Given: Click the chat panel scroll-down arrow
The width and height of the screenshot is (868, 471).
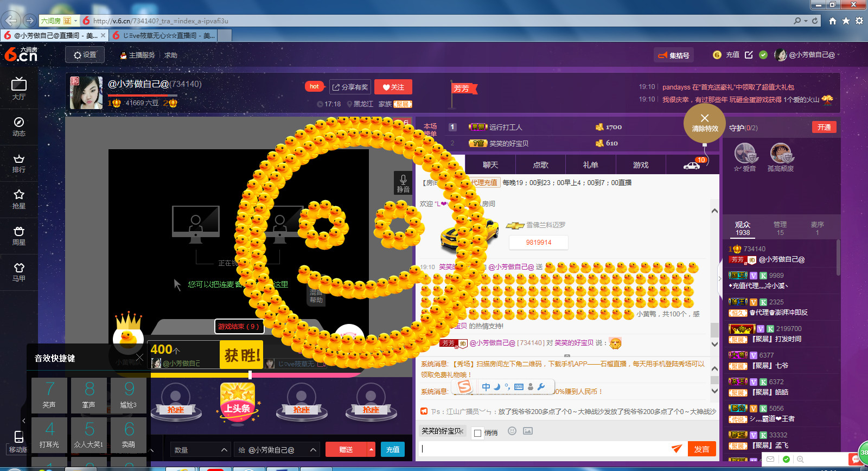Looking at the screenshot, I should (714, 344).
